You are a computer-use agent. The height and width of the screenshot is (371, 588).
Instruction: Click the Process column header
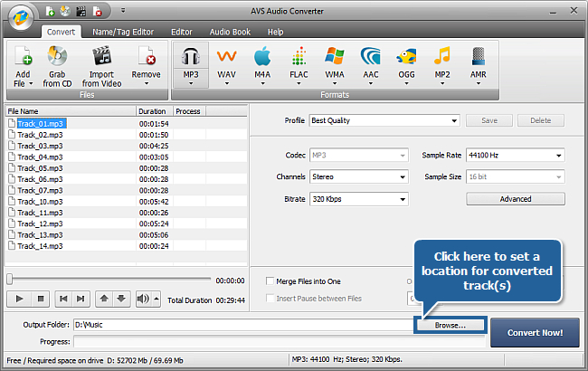(x=189, y=111)
